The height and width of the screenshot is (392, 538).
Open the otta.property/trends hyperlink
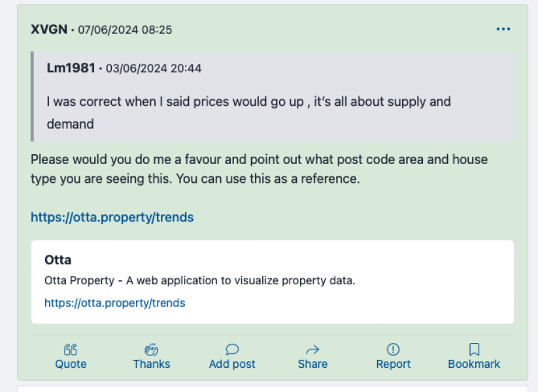click(x=112, y=217)
